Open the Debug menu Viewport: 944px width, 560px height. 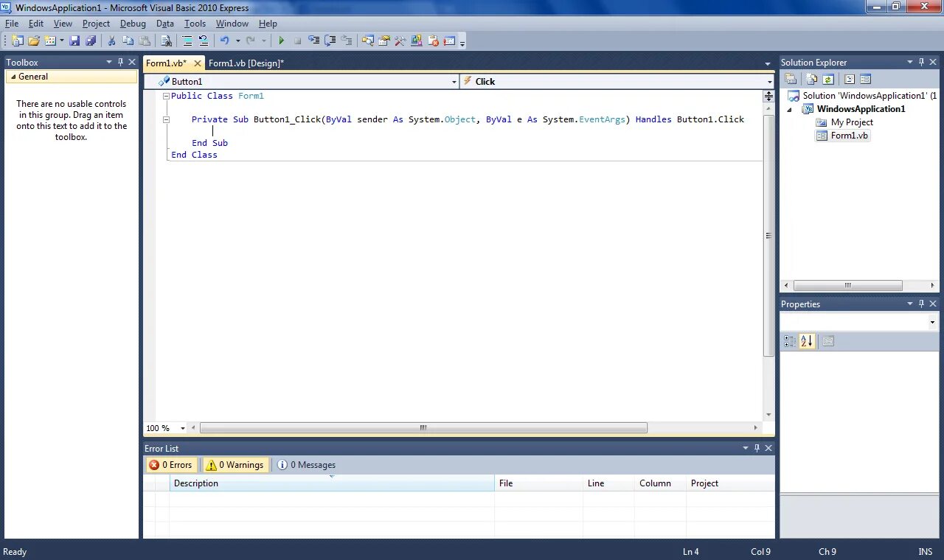pos(133,24)
